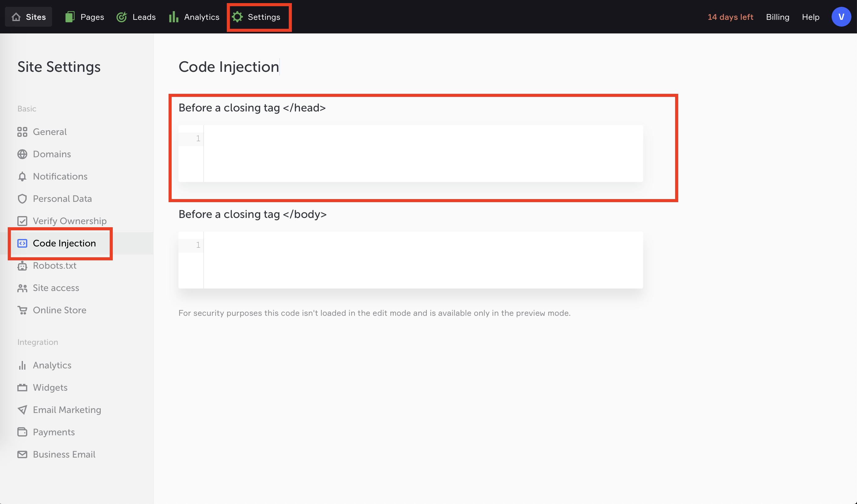
Task: Click line number 1 in body editor
Action: (198, 245)
